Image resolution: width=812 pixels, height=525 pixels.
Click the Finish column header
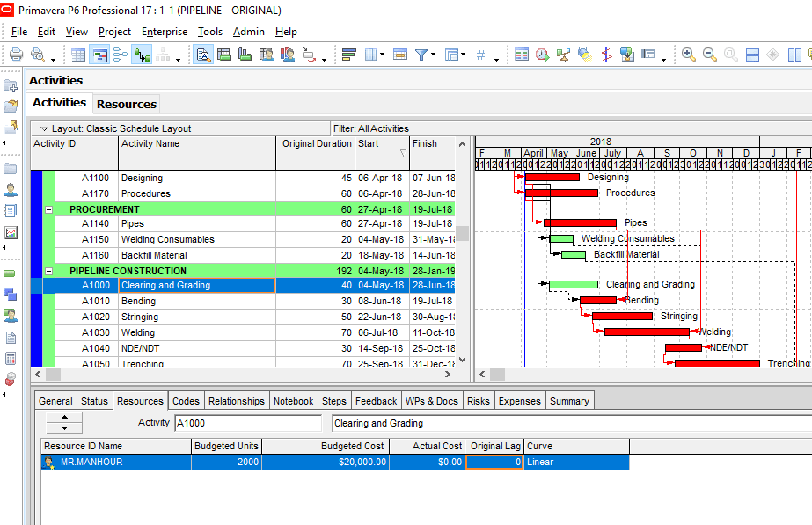433,153
